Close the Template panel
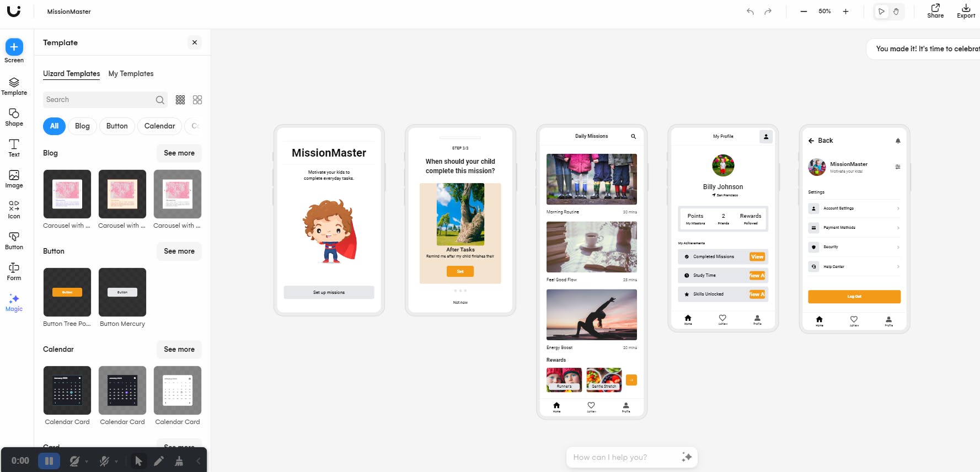 click(195, 42)
